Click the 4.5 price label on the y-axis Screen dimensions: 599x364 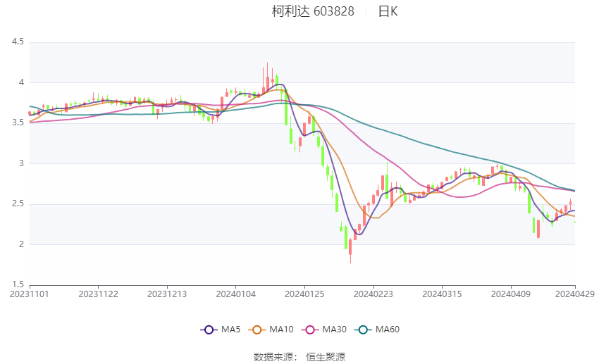(x=18, y=42)
